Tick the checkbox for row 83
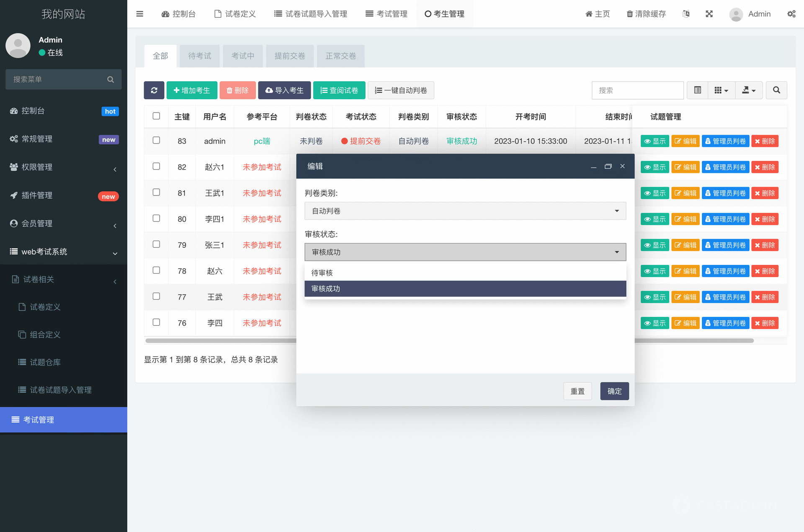The image size is (804, 532). [x=156, y=140]
